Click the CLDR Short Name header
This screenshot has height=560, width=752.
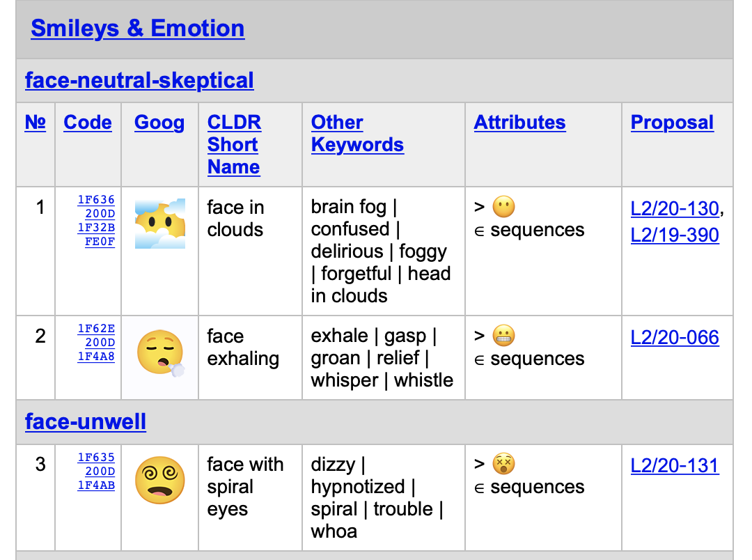click(234, 145)
